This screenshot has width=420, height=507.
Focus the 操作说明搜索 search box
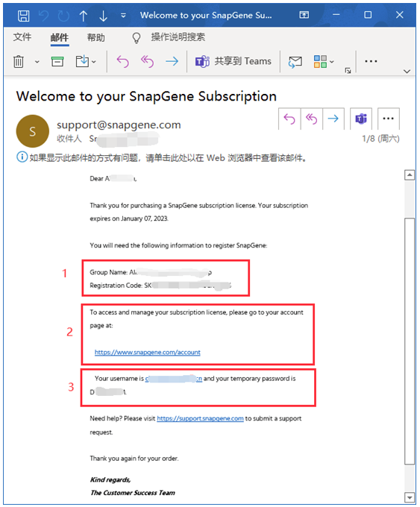[178, 37]
